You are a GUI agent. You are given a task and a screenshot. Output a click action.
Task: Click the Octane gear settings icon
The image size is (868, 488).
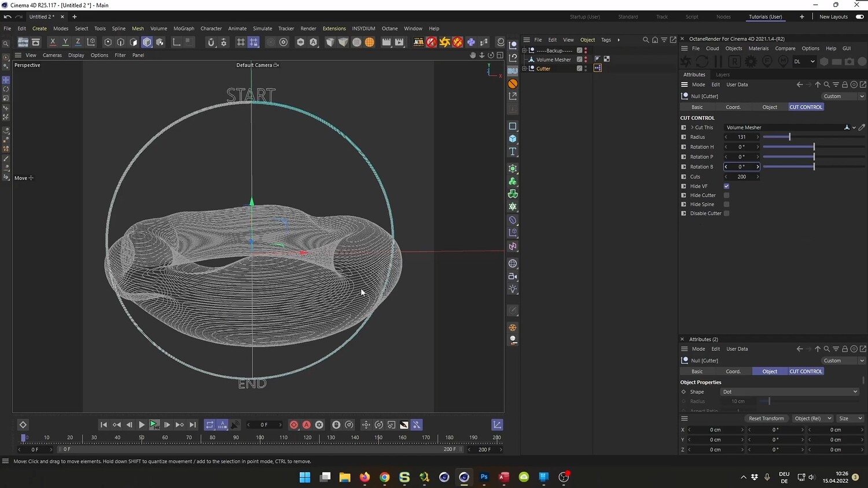751,61
